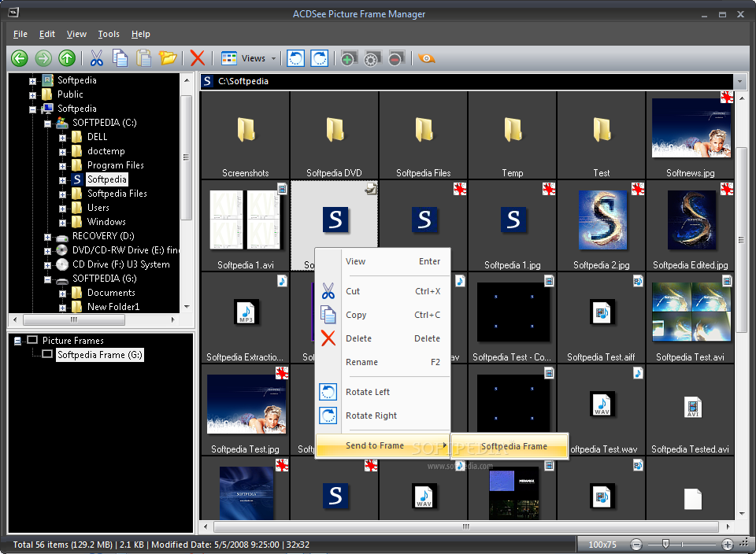Click the zoom-in plus button

click(727, 544)
